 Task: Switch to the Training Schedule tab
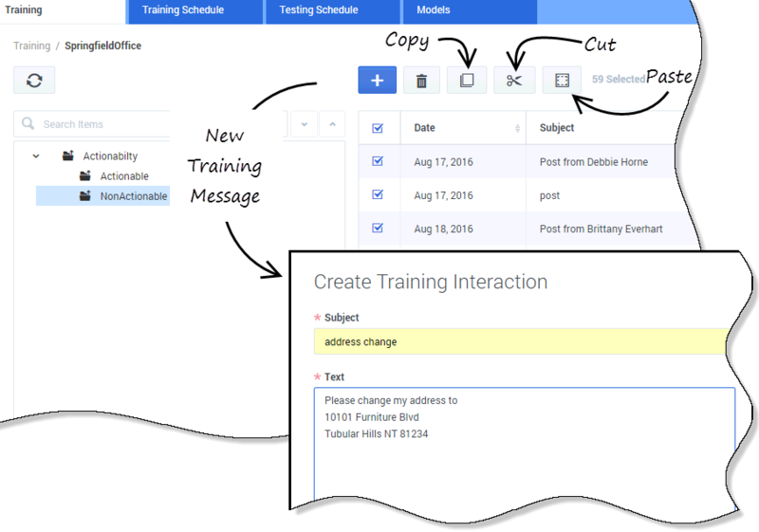point(182,10)
